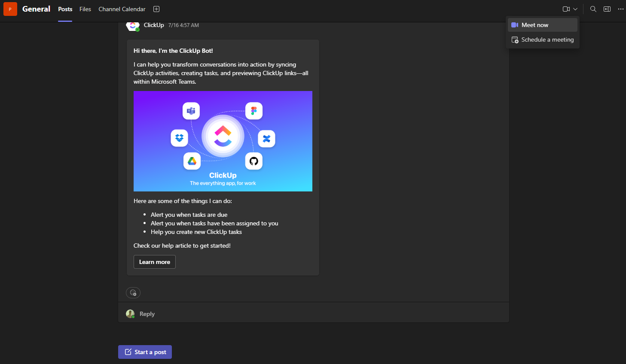The image size is (626, 364).
Task: Switch to the Files tab
Action: 85,9
